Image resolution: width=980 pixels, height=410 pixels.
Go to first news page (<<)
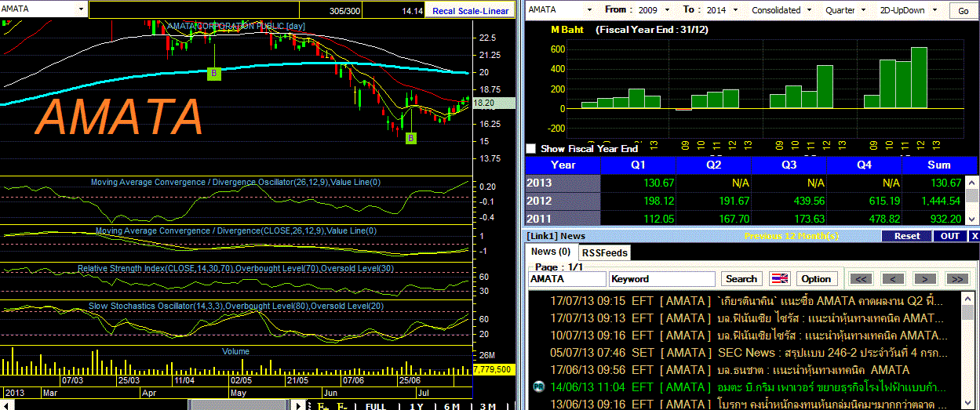point(861,278)
